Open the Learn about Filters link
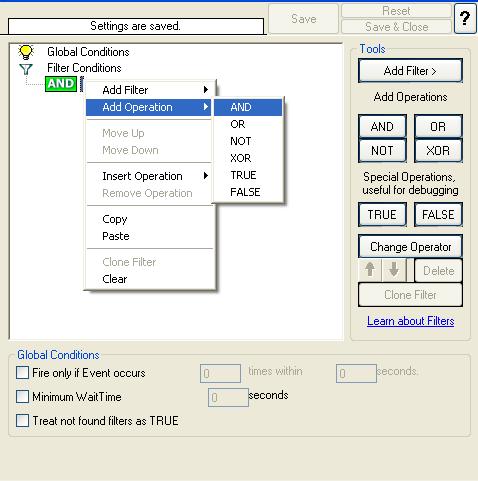Screen dimensions: 478x481 coord(411,321)
